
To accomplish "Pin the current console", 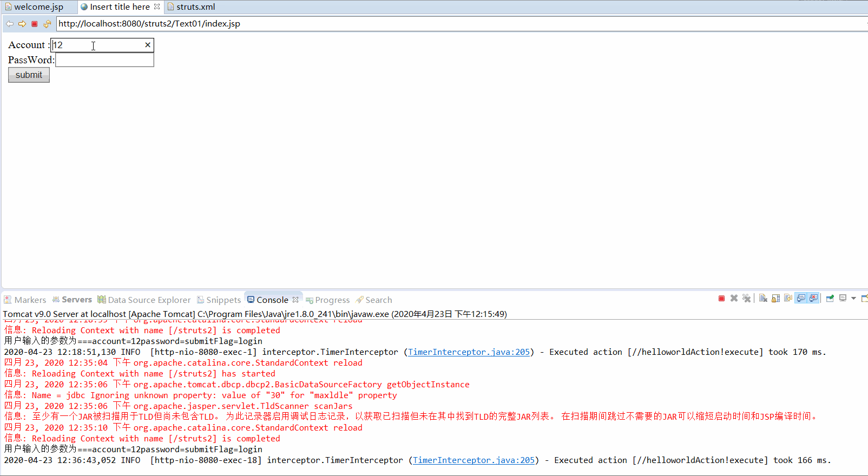I will pyautogui.click(x=830, y=299).
